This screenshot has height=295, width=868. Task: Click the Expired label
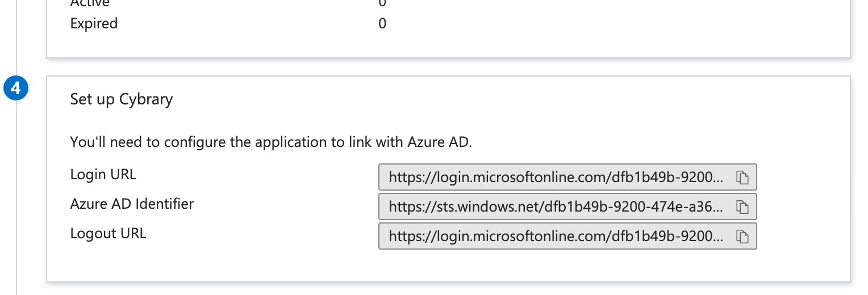click(94, 24)
